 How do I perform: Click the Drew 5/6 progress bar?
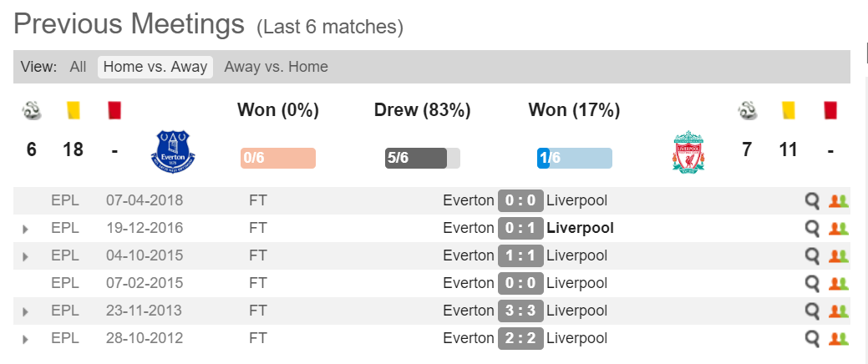tap(423, 159)
